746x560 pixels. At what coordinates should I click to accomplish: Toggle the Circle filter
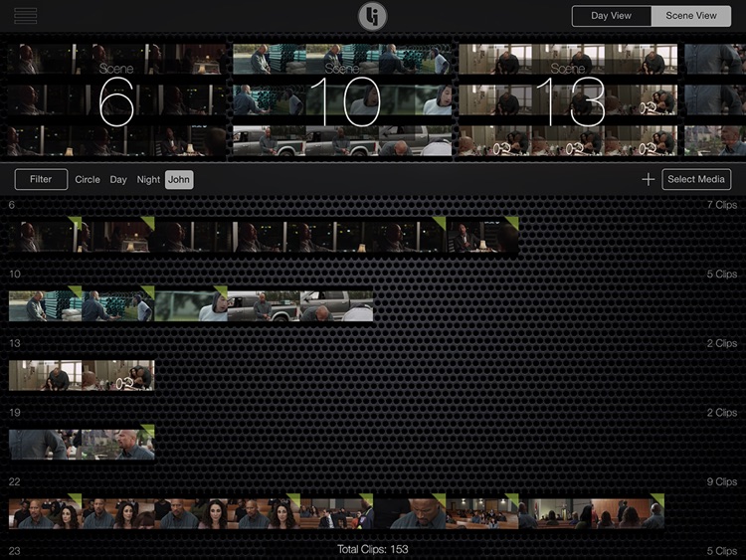[x=88, y=180]
